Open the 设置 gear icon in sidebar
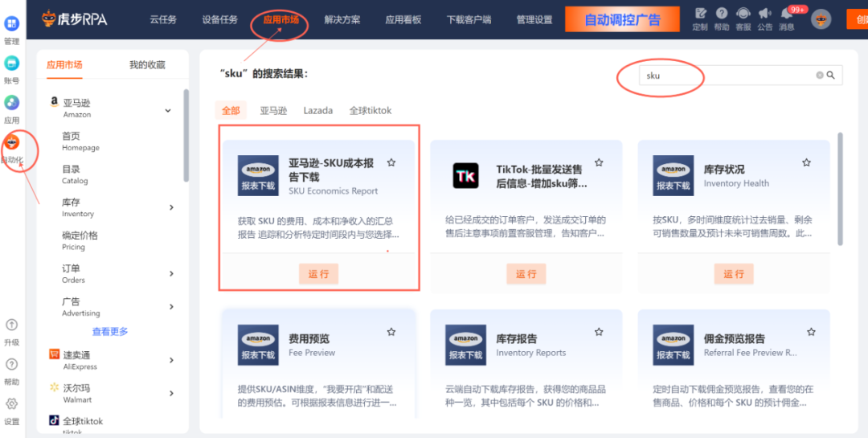Viewport: 868px width, 438px height. [x=11, y=403]
